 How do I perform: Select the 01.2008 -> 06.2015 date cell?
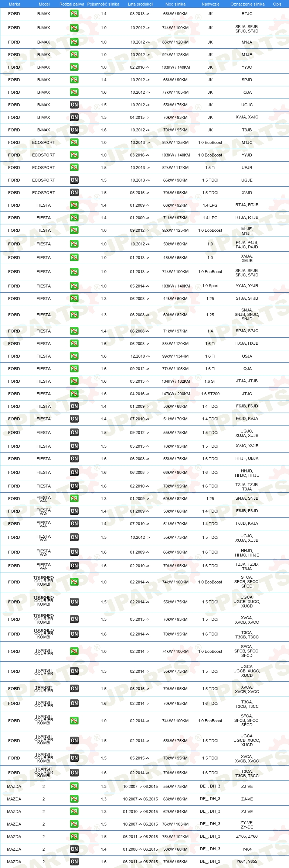pos(140,849)
